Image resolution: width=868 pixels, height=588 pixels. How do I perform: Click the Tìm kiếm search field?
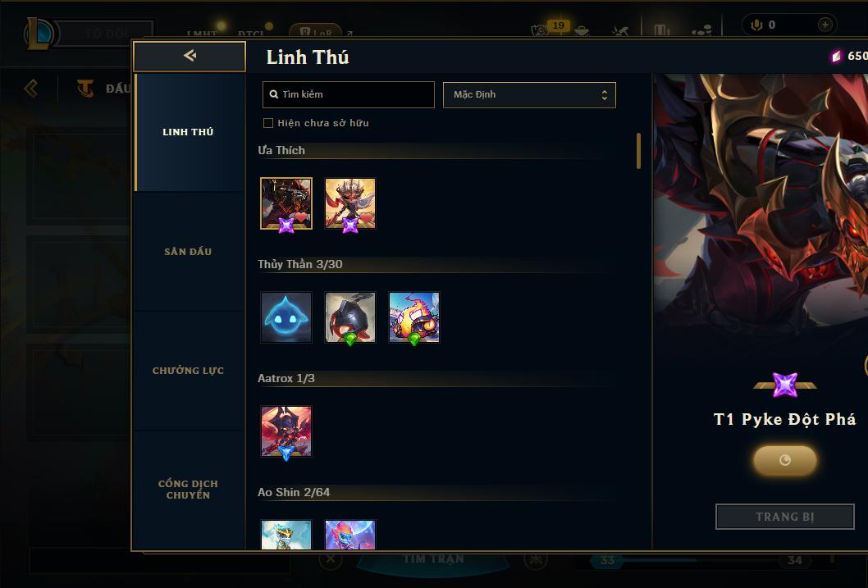tap(348, 94)
